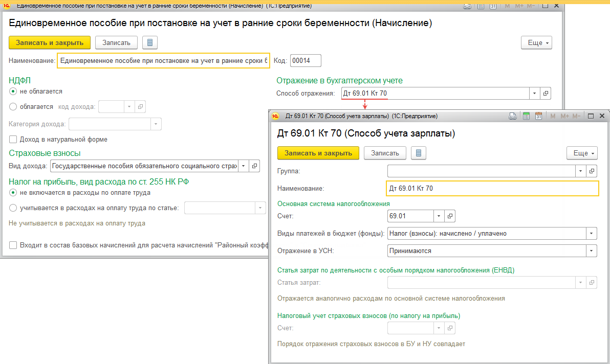Click «Записать и закрыть» in the accrual window

50,43
